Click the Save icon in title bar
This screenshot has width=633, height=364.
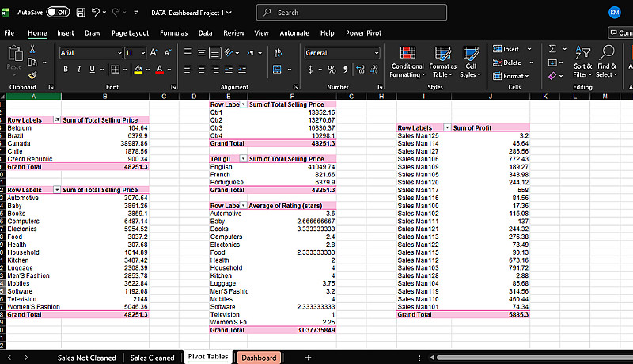point(80,13)
